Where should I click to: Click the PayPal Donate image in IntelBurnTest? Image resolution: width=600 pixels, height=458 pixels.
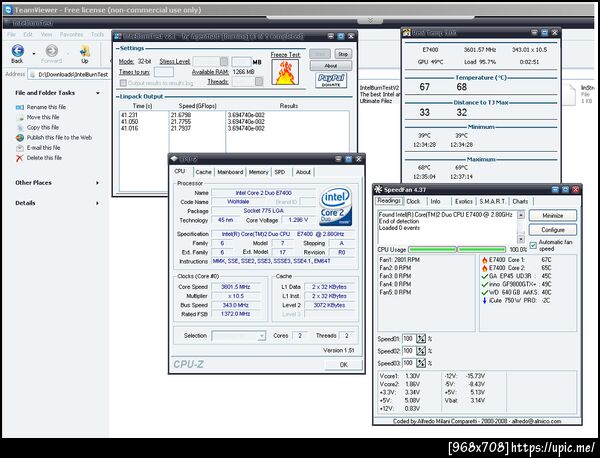(x=331, y=80)
